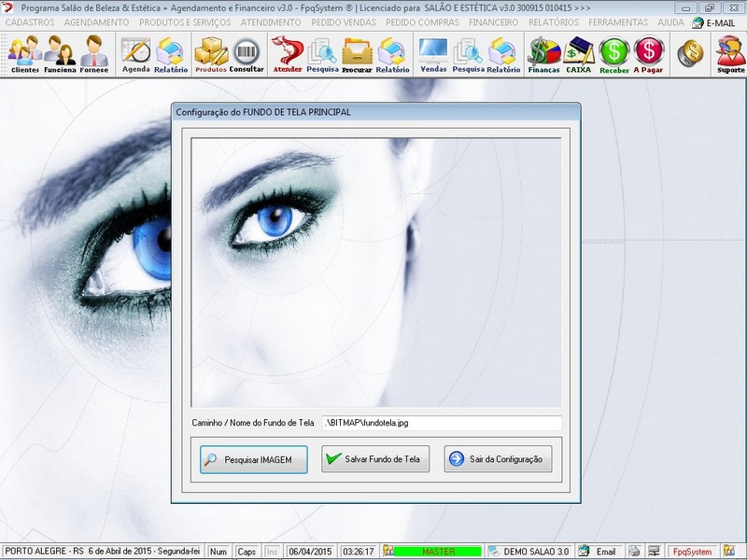Click the Fornece suppliers icon
The height and width of the screenshot is (560, 747).
93,54
